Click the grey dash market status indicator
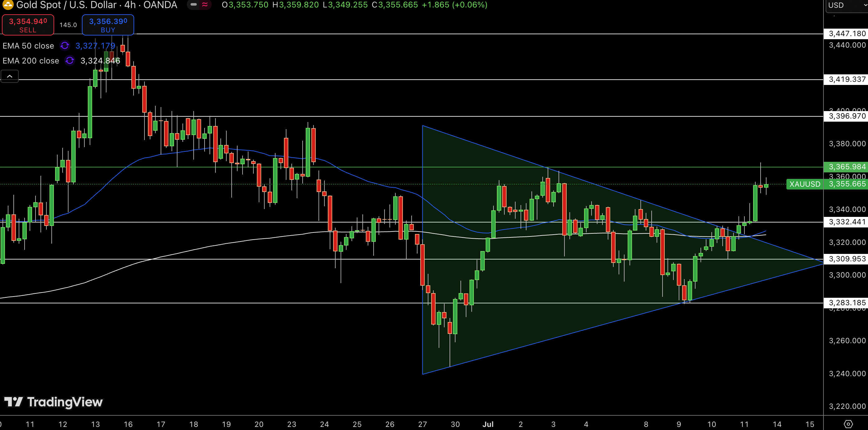Image resolution: width=868 pixels, height=430 pixels. pos(193,5)
